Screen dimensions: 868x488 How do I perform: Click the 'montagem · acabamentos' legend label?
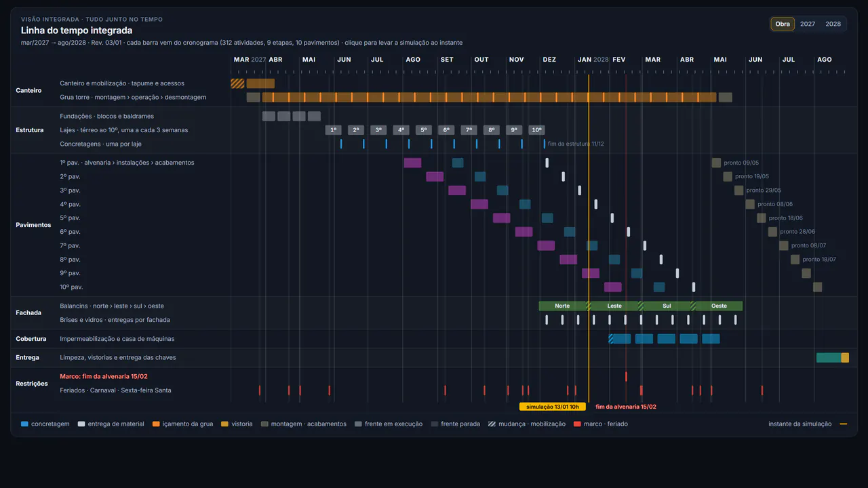click(309, 424)
